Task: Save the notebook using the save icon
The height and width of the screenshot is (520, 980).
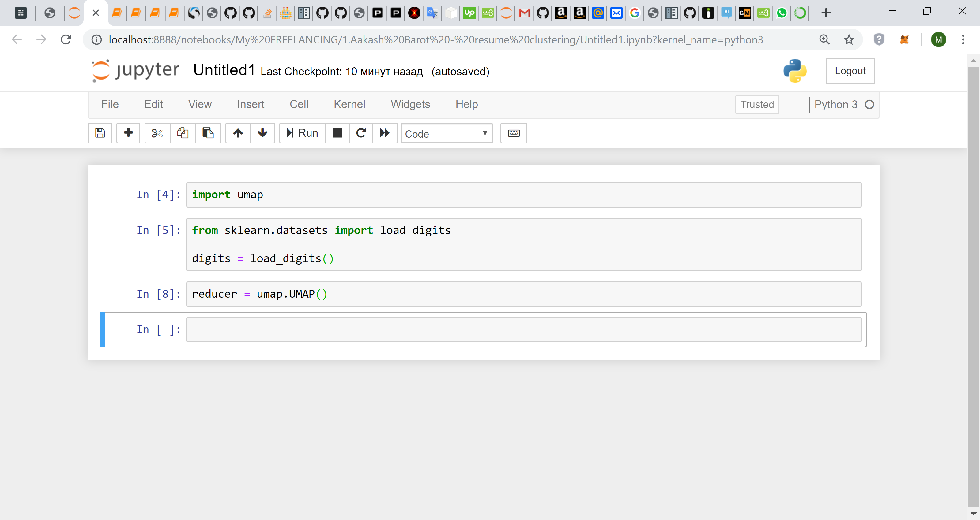Action: [100, 133]
